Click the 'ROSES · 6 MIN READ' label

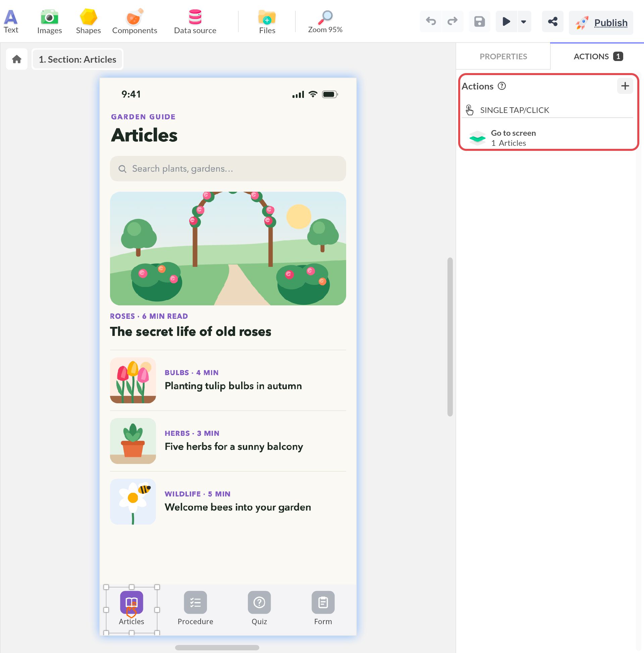(149, 316)
